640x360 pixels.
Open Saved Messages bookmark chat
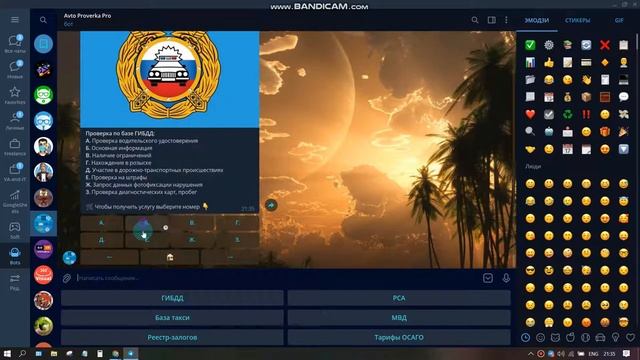pyautogui.click(x=43, y=44)
